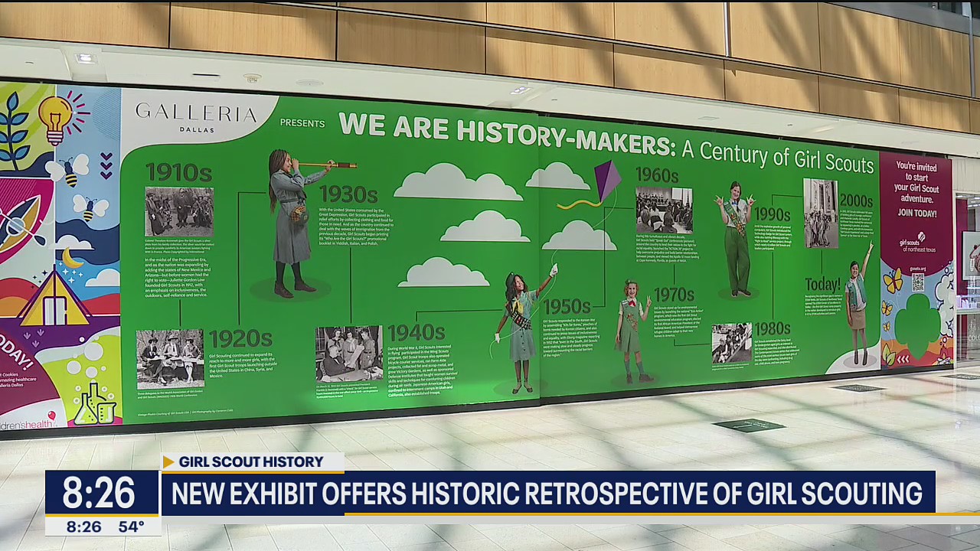Click the "1940s" heading
The image size is (980, 551).
[x=416, y=332]
